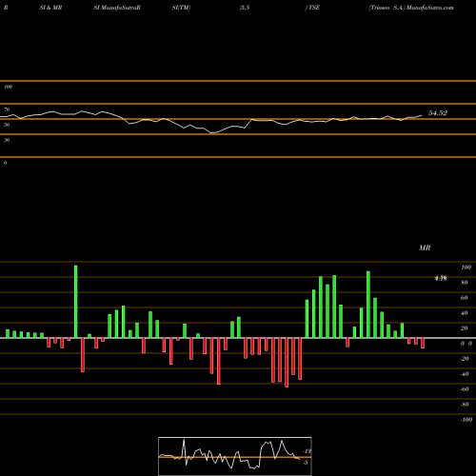Select the 100 level label on RSI axis

coord(9,87)
